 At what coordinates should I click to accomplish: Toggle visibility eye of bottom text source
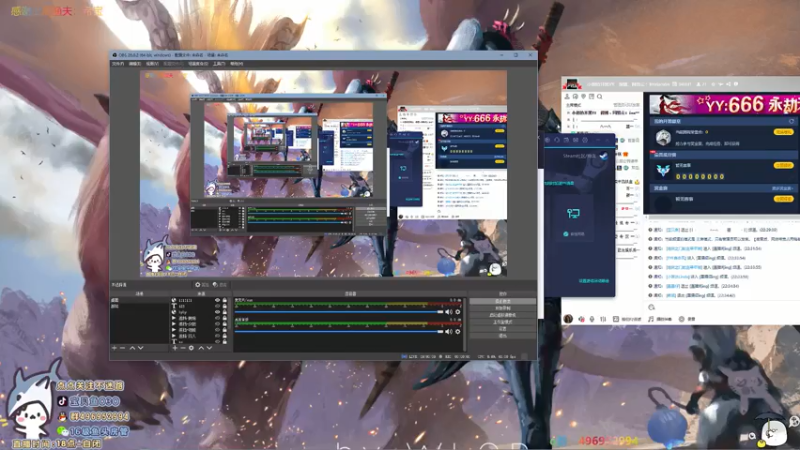tap(217, 341)
